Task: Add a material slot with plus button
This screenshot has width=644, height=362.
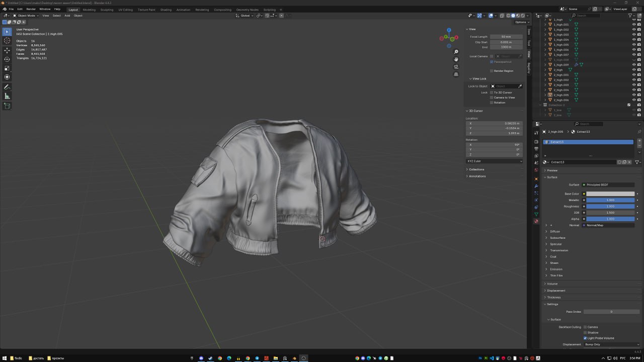Action: point(639,141)
